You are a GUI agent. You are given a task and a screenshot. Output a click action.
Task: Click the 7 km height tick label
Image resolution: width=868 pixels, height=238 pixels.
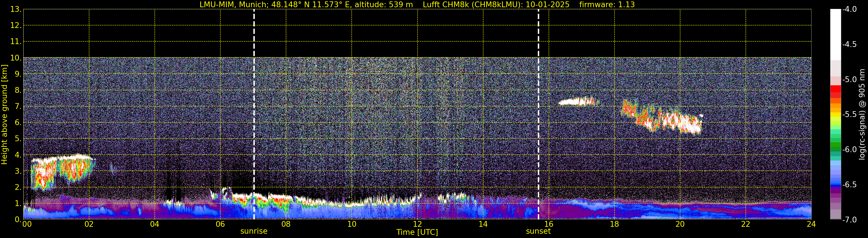point(18,107)
